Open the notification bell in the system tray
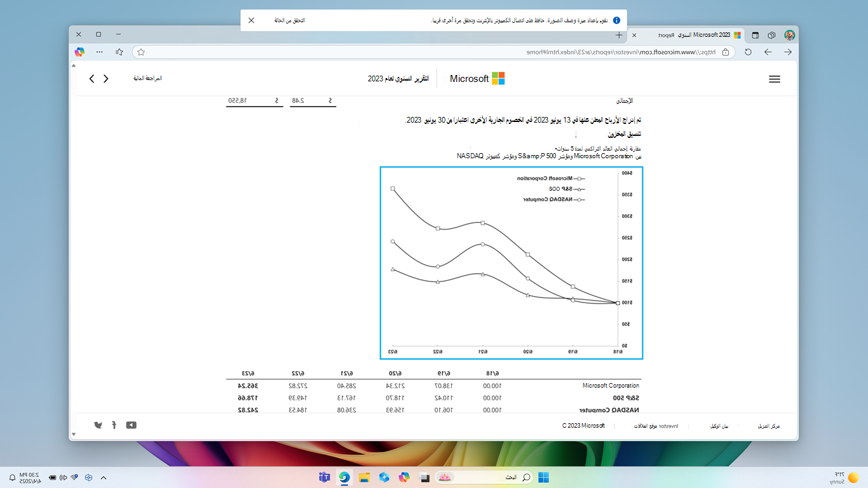Screen dimensions: 868x488 tap(12, 477)
